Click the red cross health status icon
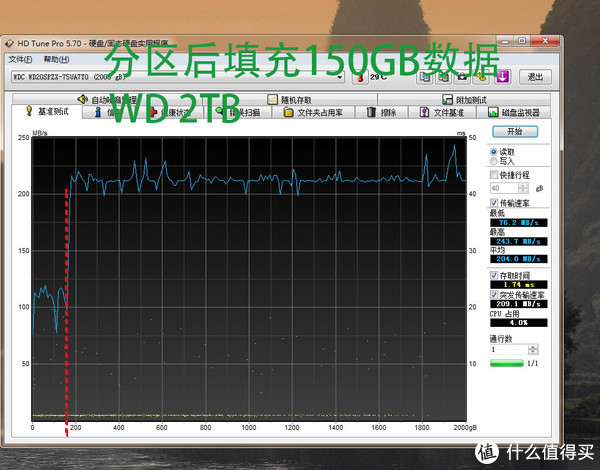600x470 pixels. (x=153, y=112)
